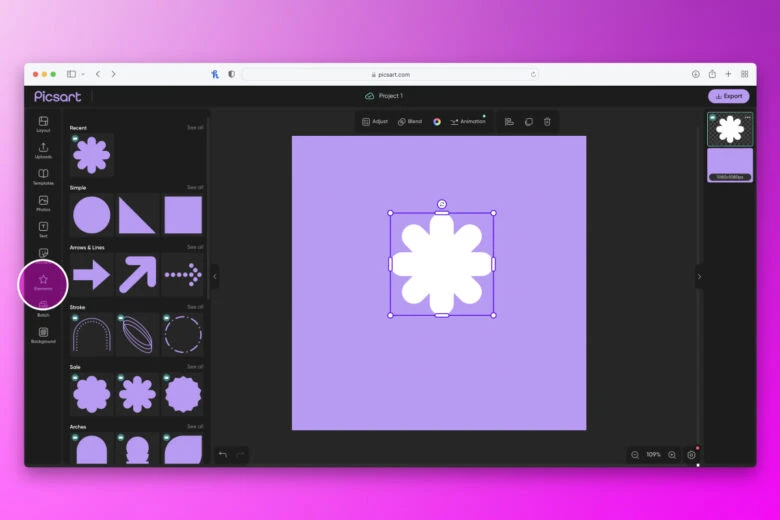Open the Adjust tab in toolbar
The width and height of the screenshot is (780, 520).
point(375,122)
